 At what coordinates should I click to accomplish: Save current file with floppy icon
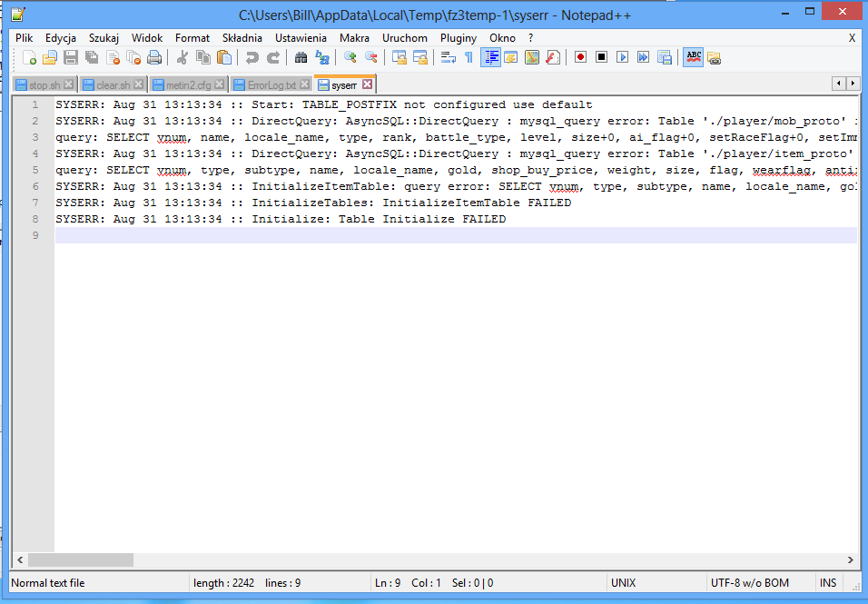click(x=71, y=57)
